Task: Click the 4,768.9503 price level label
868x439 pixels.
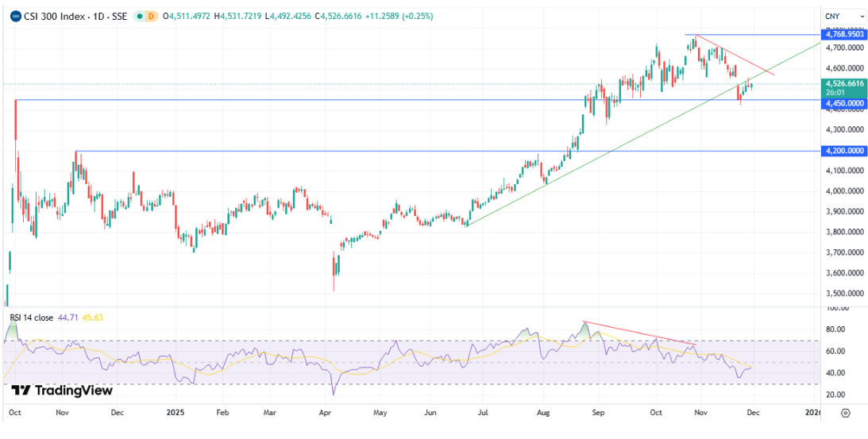Action: (844, 35)
